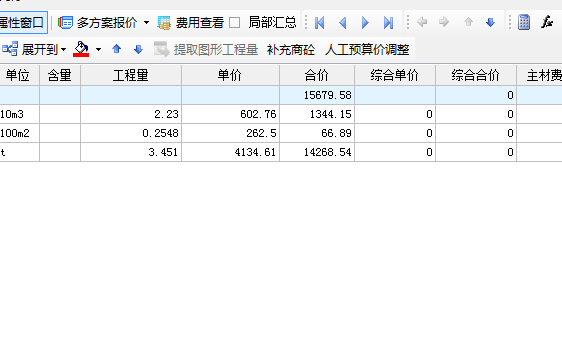Click the fx formula icon
Image resolution: width=562 pixels, height=363 pixels.
click(547, 22)
